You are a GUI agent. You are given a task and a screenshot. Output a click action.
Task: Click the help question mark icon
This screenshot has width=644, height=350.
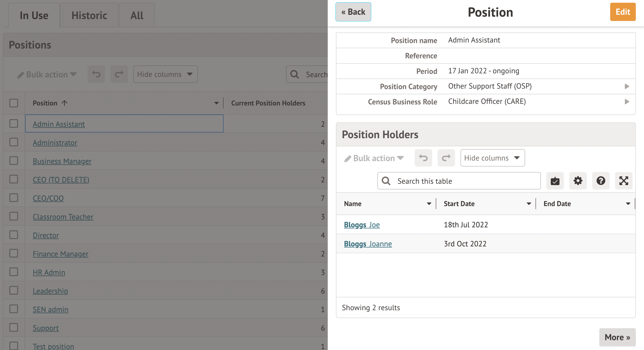pyautogui.click(x=601, y=181)
